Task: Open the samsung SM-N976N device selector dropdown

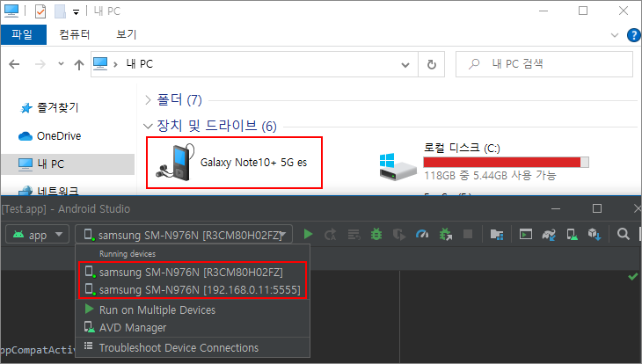Action: click(x=184, y=235)
